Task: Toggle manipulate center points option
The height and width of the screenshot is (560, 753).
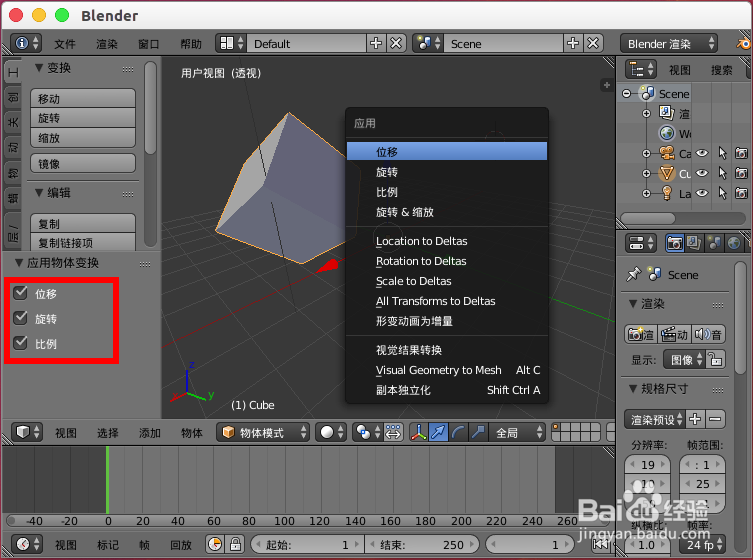Action: click(393, 432)
